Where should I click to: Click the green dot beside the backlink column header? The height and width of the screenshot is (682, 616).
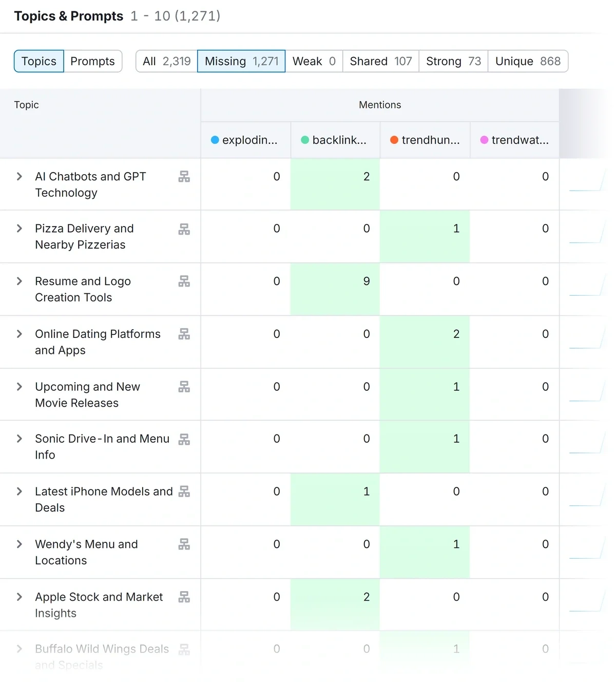click(305, 140)
